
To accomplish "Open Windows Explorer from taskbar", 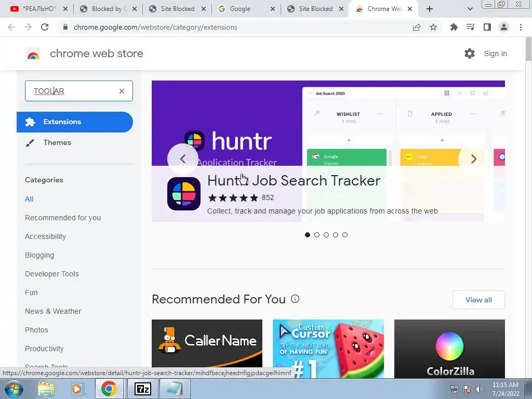I will 46,389.
